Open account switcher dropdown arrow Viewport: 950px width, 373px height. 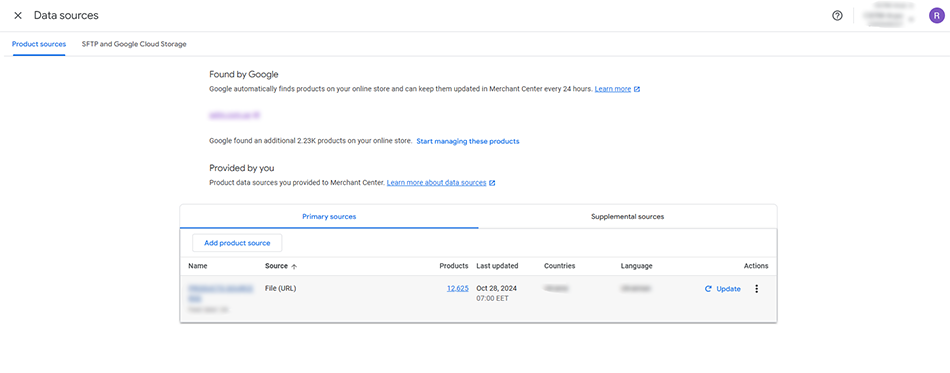pos(911,19)
